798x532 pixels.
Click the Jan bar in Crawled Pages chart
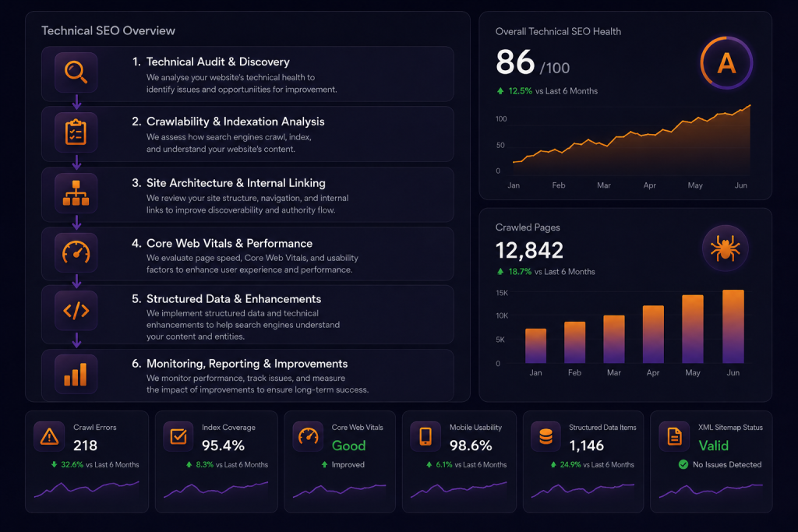[x=535, y=346]
